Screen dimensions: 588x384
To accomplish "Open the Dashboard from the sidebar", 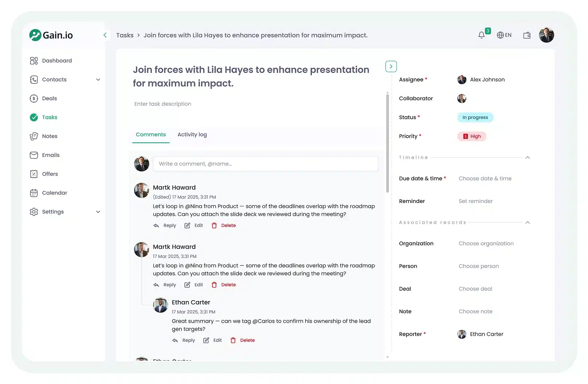I will pyautogui.click(x=57, y=61).
